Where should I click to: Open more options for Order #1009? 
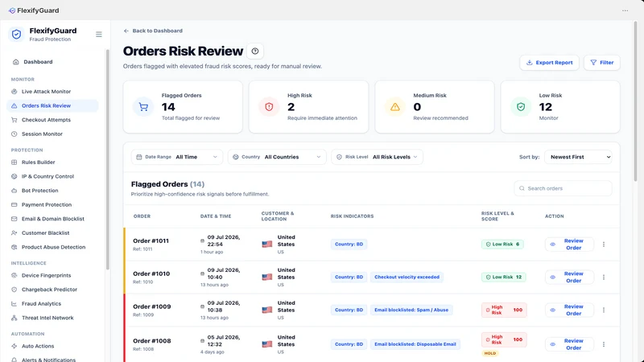(604, 310)
